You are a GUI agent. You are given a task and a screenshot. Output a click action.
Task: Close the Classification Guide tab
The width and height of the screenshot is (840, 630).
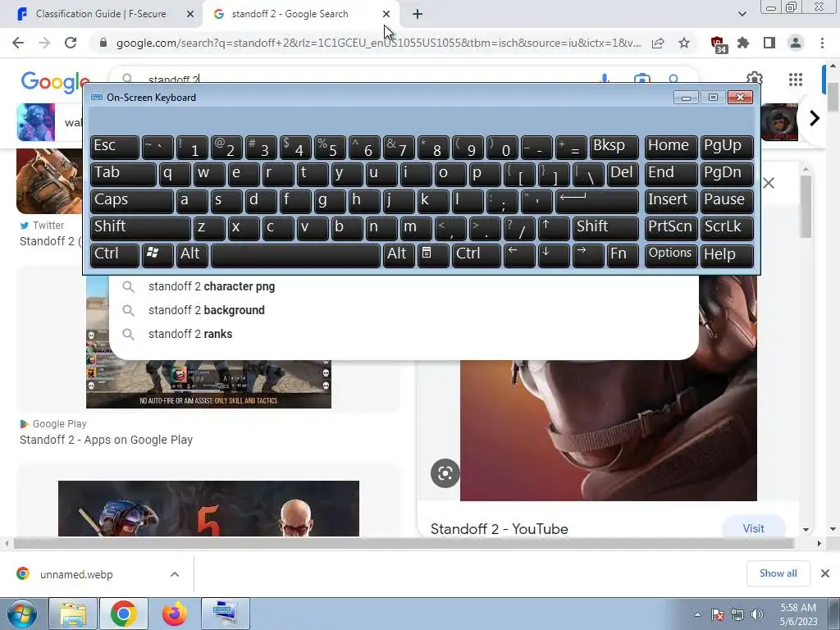(x=190, y=14)
